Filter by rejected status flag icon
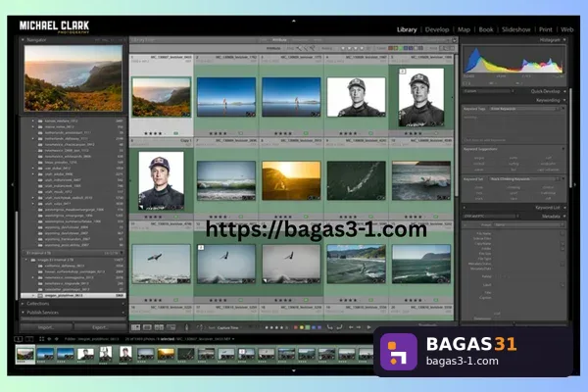 pyautogui.click(x=312, y=48)
